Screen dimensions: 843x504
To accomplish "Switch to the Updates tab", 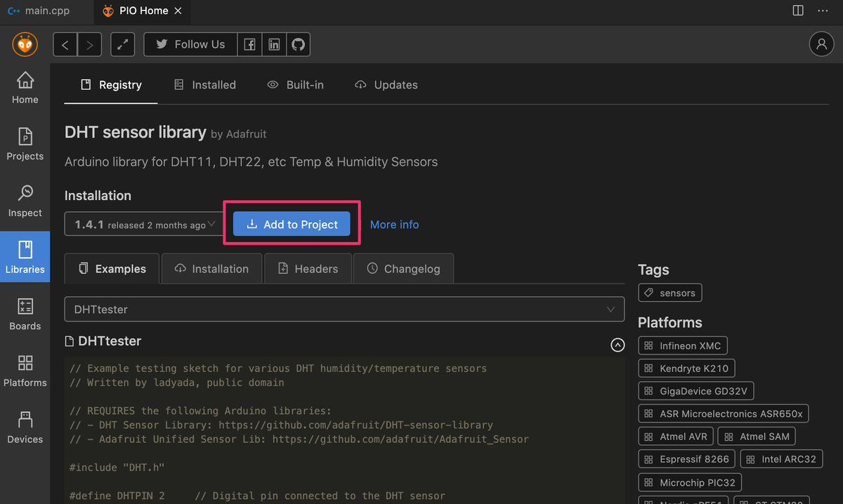I will click(386, 85).
